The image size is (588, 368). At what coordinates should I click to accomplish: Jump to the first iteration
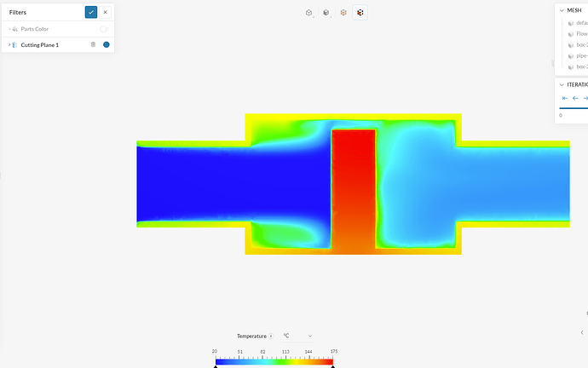565,98
